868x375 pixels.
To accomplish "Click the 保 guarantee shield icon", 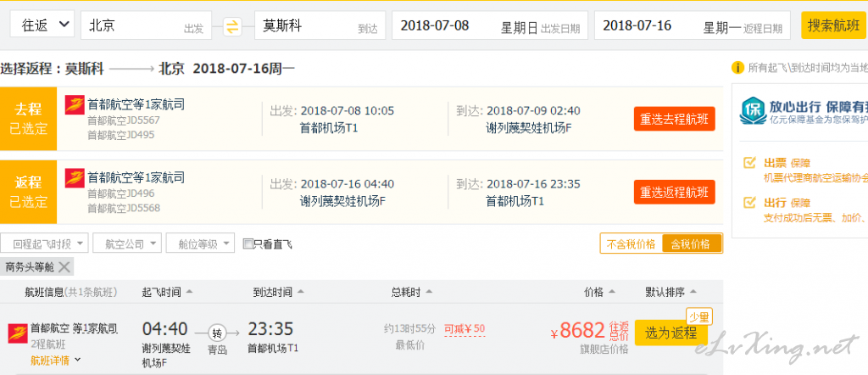I will (x=753, y=111).
